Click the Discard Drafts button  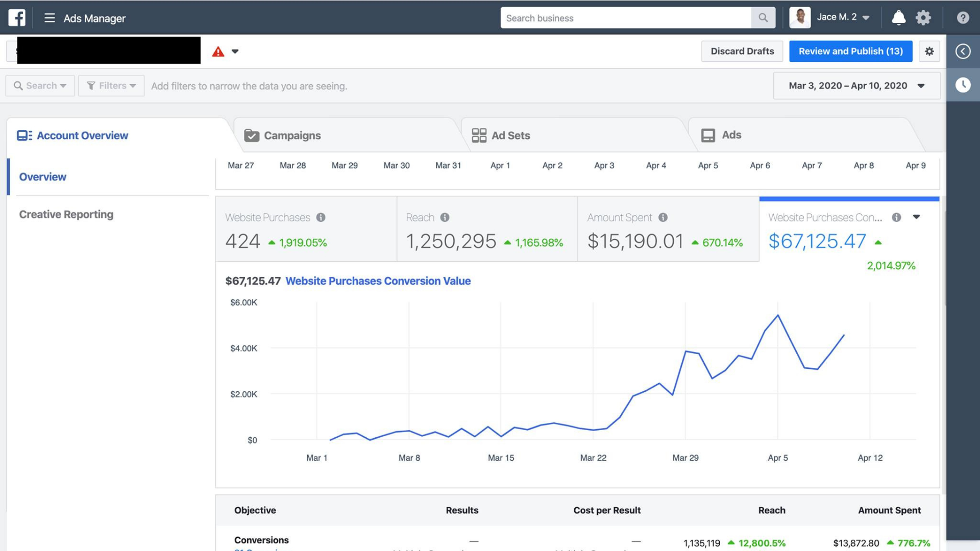742,51
